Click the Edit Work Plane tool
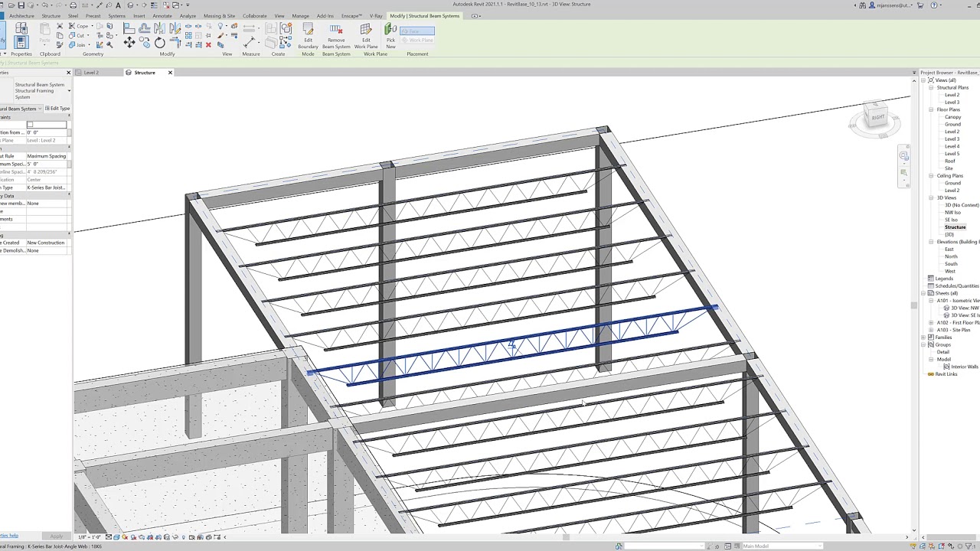This screenshot has height=551, width=980. pyautogui.click(x=366, y=37)
